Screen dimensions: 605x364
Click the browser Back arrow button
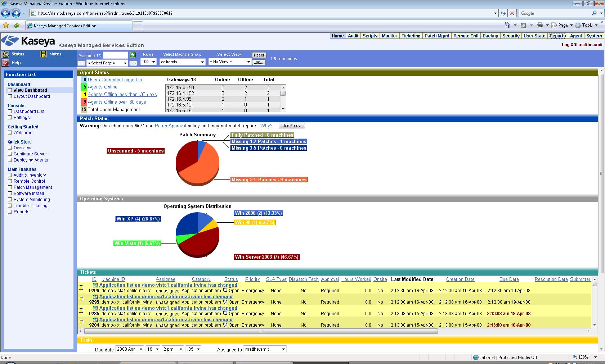(x=5, y=13)
